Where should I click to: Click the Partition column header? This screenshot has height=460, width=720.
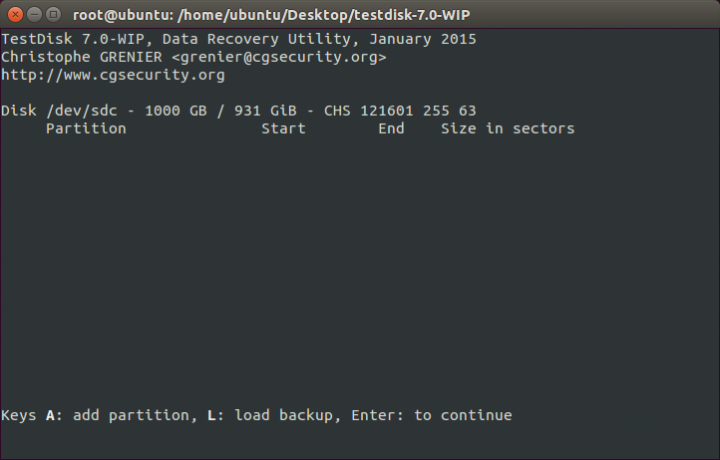point(86,129)
